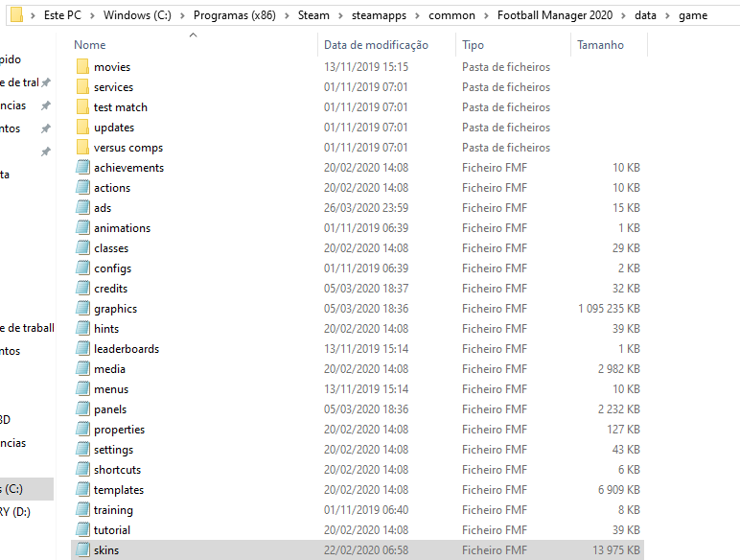Expand the chevron after Este PC
740x560 pixels.
pos(92,15)
